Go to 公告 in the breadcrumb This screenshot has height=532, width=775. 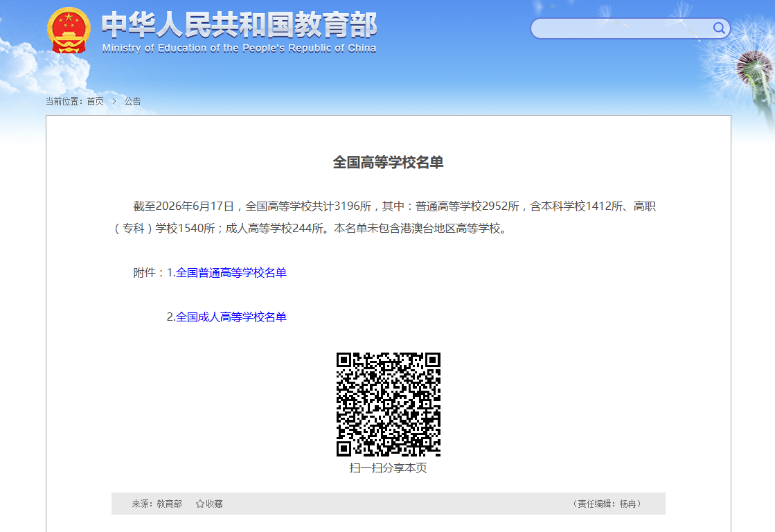(x=132, y=101)
